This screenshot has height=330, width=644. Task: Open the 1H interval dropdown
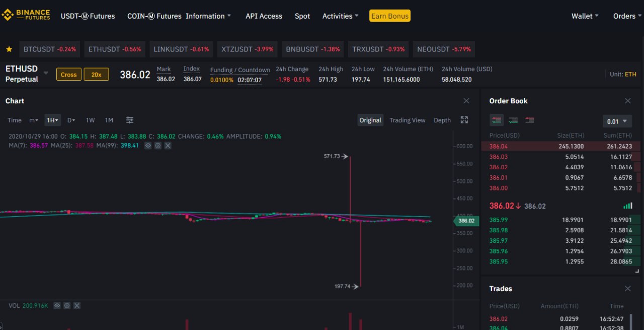(52, 120)
